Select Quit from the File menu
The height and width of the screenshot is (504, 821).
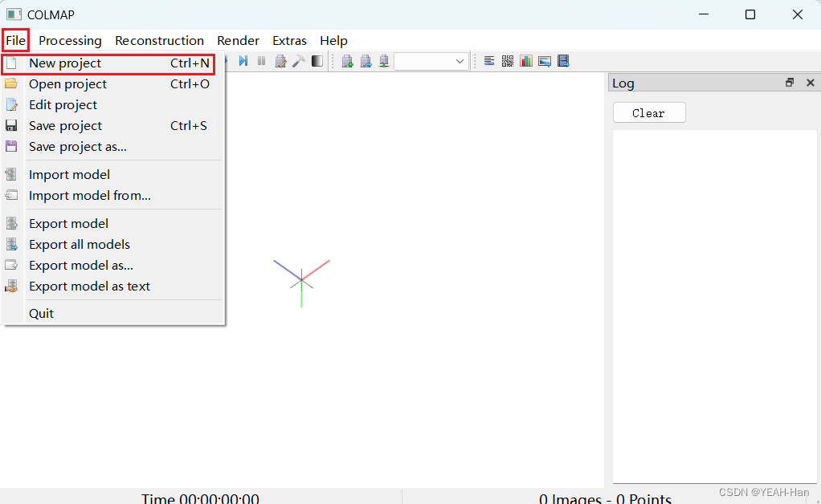[x=113, y=314]
